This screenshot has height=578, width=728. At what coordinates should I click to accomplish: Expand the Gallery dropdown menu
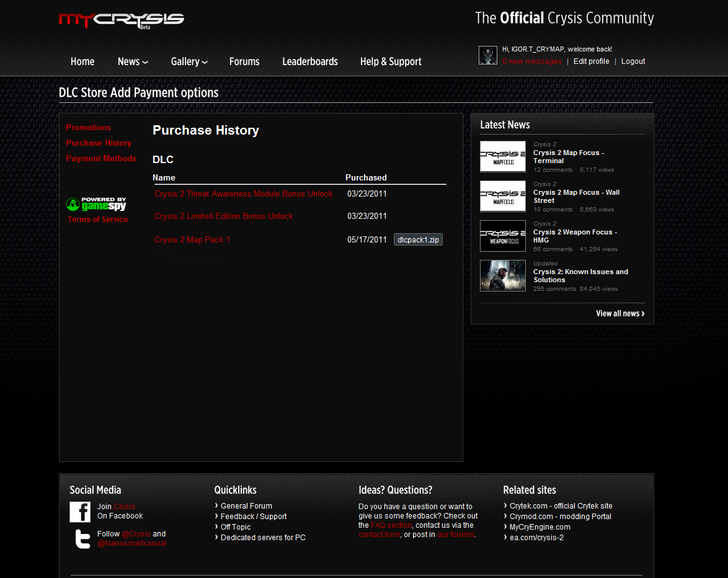coord(189,61)
